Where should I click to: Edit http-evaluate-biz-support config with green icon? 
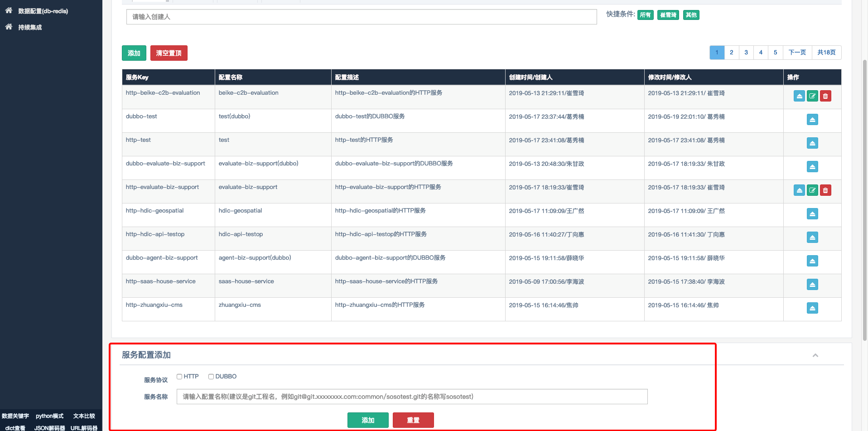[x=812, y=190]
